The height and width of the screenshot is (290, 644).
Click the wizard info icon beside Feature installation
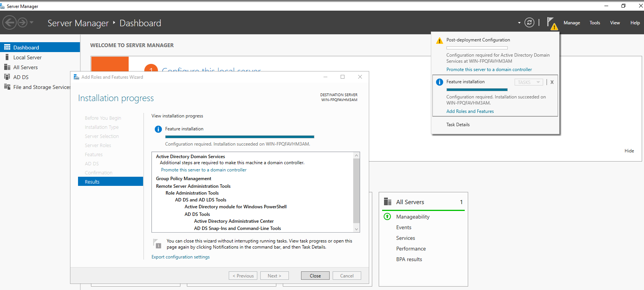[158, 129]
